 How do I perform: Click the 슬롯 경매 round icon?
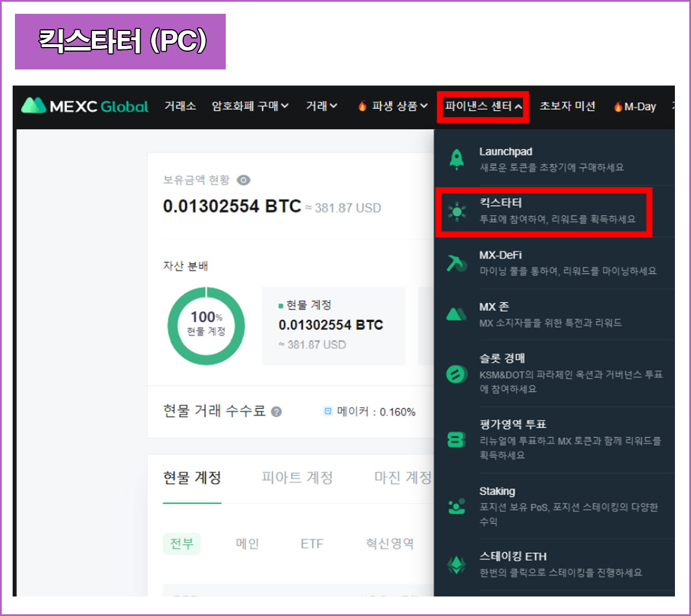(457, 374)
